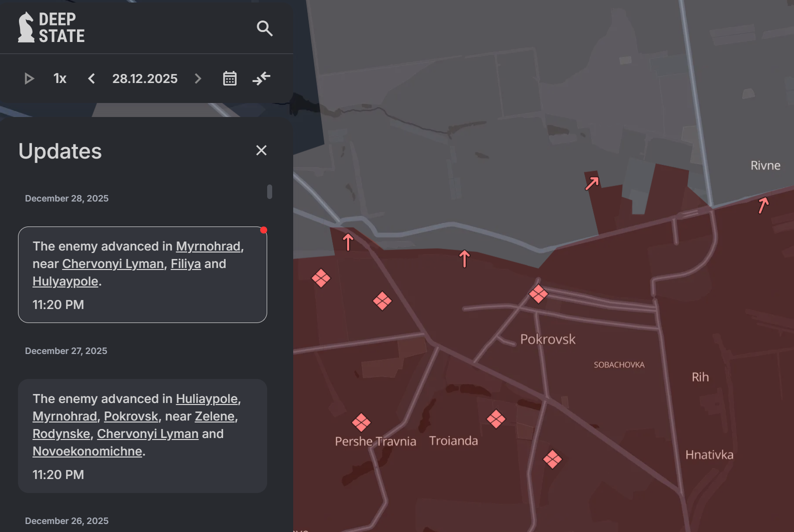
Task: Open the Rodynske link
Action: pos(62,434)
